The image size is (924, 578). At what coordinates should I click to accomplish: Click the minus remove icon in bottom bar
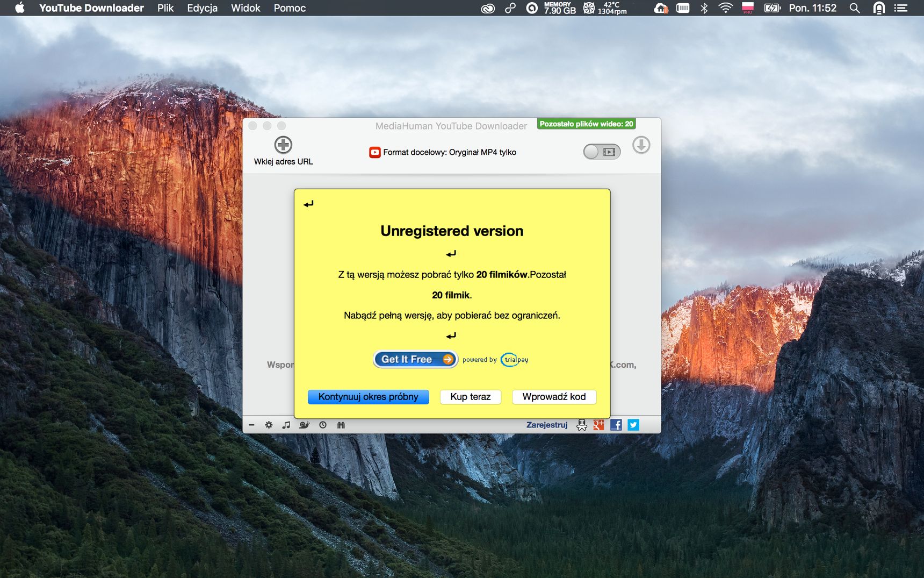pos(251,425)
